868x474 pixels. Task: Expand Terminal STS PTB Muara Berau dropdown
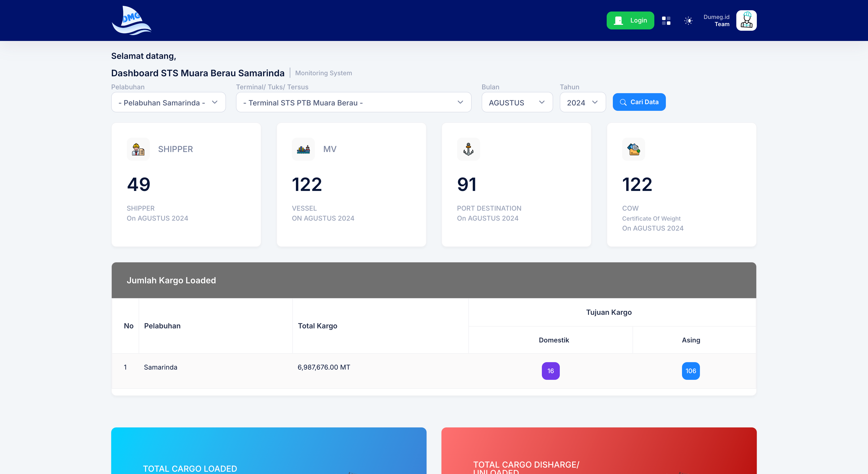coord(353,102)
